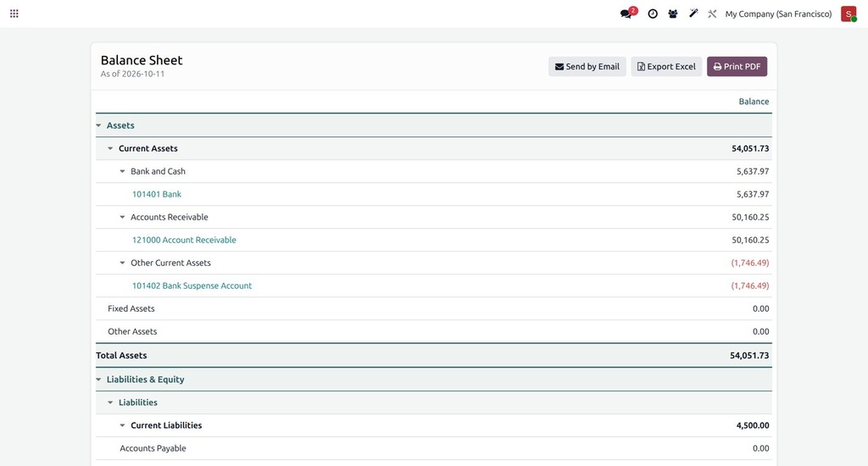This screenshot has height=466, width=868.
Task: Switch company My Company (San Francisco)
Action: pos(778,14)
